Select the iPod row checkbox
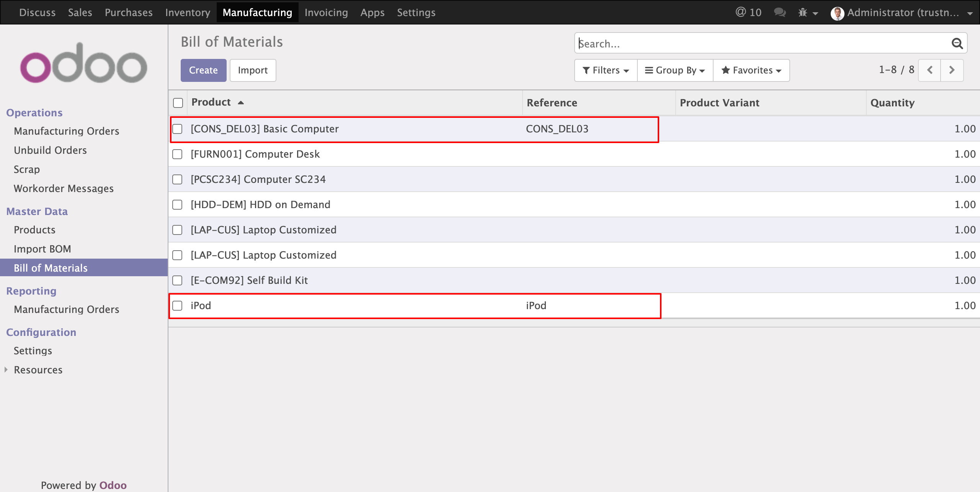Image resolution: width=980 pixels, height=492 pixels. [x=177, y=306]
